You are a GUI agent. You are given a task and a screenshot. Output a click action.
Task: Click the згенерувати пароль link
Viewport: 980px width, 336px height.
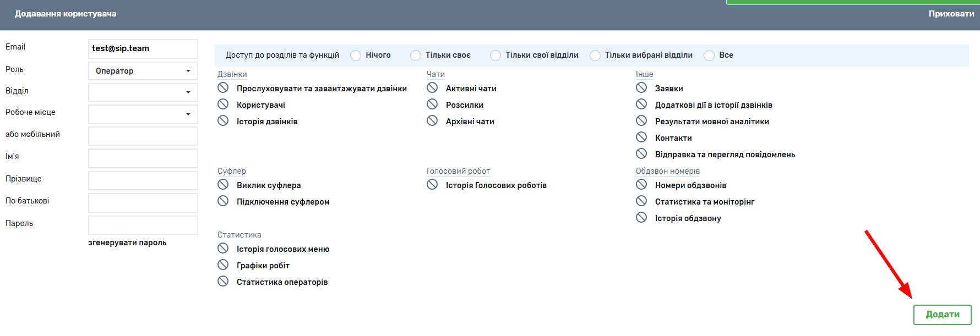click(x=127, y=243)
